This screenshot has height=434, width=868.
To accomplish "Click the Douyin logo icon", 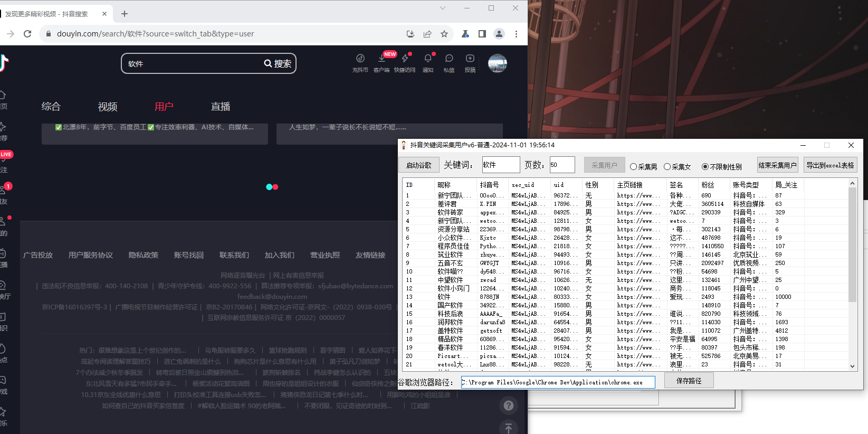I will coord(4,63).
